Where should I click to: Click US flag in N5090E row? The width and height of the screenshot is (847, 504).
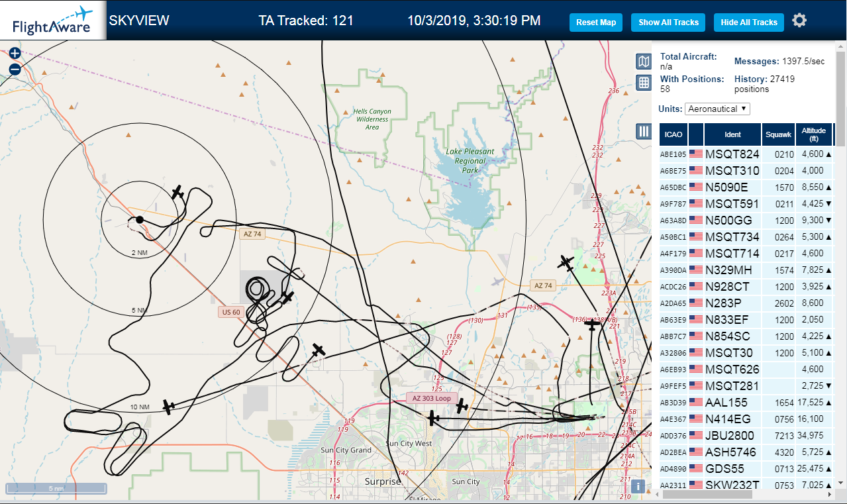(696, 187)
